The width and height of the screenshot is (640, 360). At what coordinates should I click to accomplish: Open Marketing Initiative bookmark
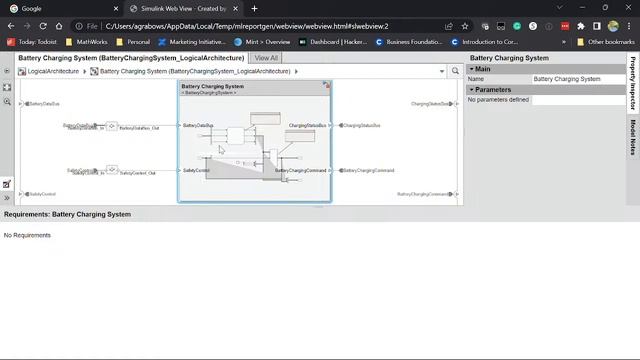[x=192, y=42]
